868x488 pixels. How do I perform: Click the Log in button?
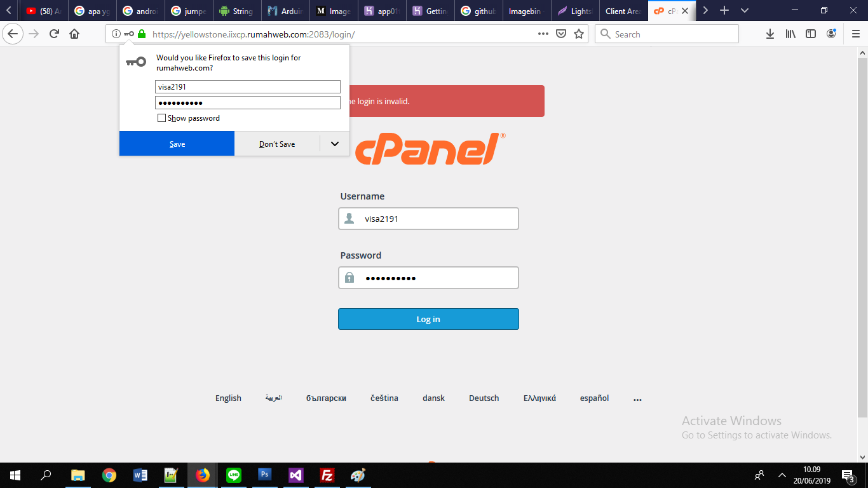click(428, 319)
